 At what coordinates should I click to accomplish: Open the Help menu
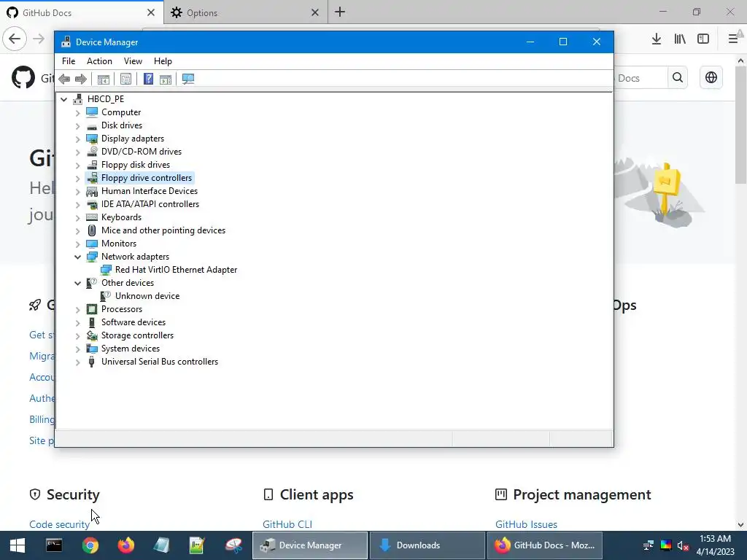pyautogui.click(x=163, y=61)
